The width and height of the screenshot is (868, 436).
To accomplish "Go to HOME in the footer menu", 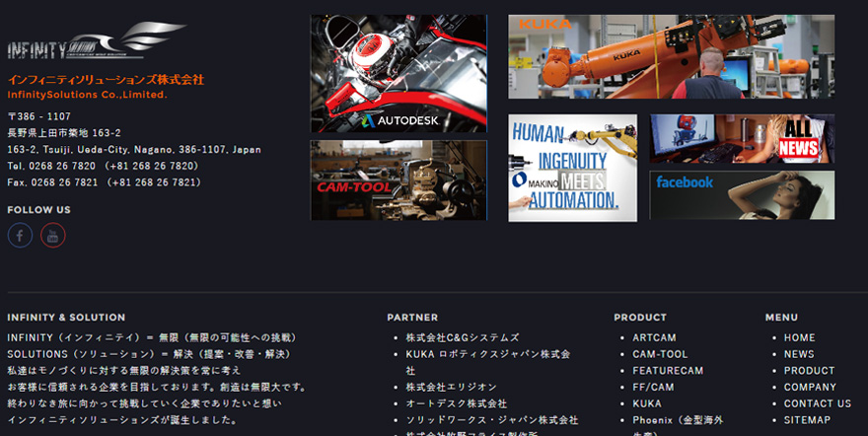I will coord(799,337).
